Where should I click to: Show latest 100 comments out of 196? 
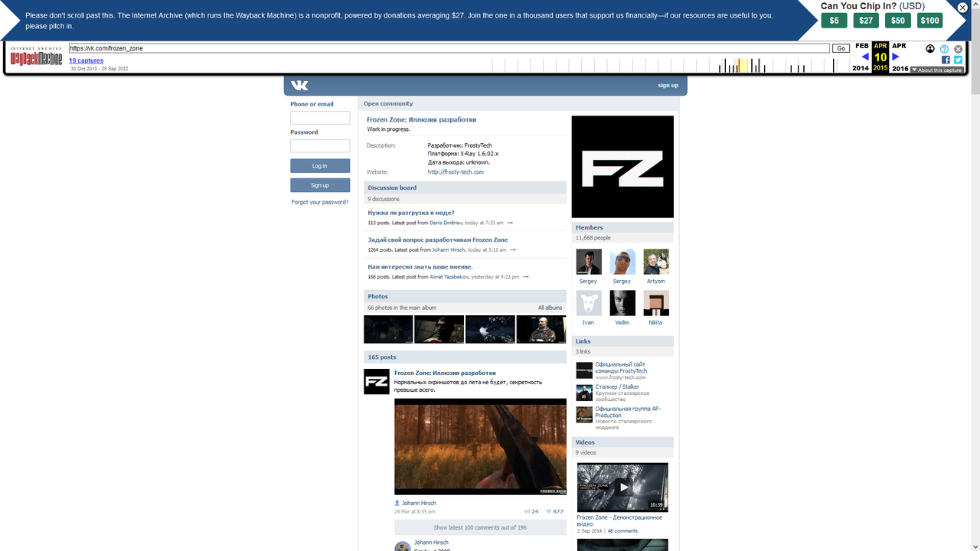point(480,527)
